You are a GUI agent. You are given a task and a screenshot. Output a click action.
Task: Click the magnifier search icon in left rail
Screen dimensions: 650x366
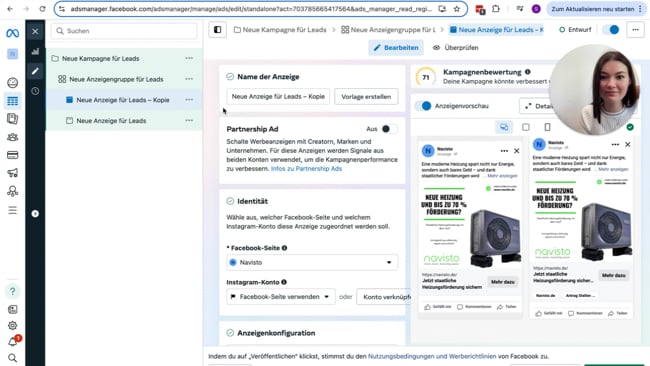click(12, 358)
